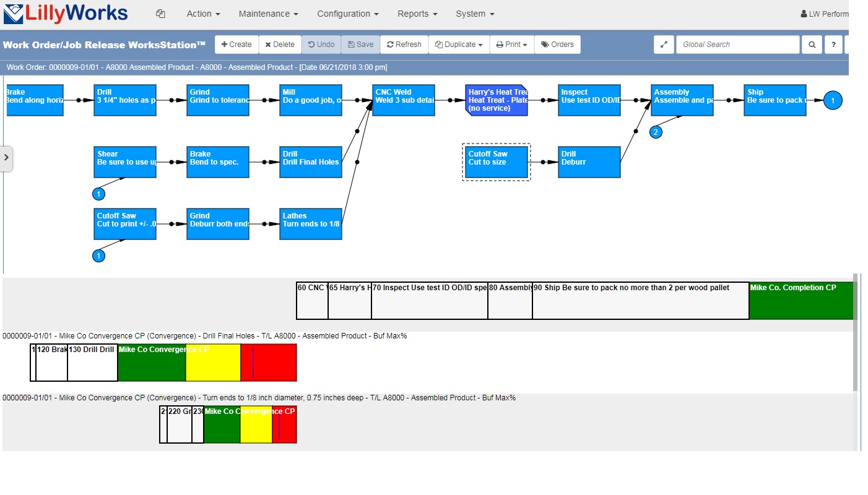Image resolution: width=868 pixels, height=495 pixels.
Task: Click the circle 1 end node after Ship
Action: 833,100
